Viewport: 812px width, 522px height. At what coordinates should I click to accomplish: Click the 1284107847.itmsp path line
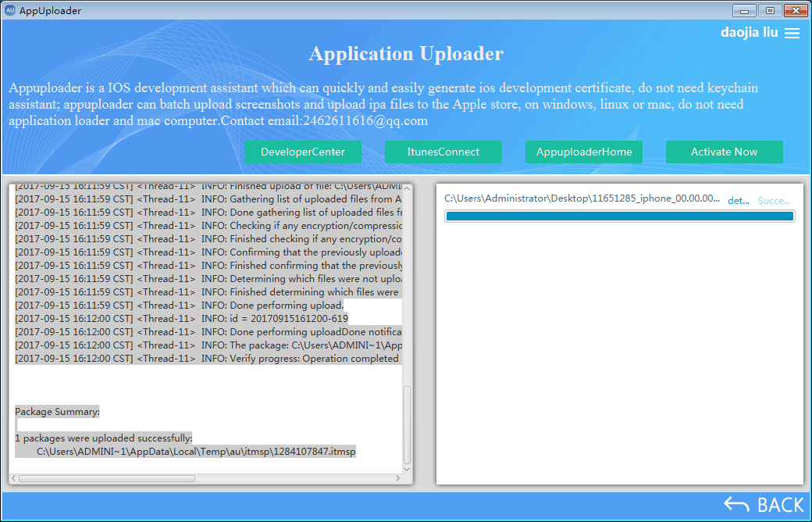click(x=196, y=452)
